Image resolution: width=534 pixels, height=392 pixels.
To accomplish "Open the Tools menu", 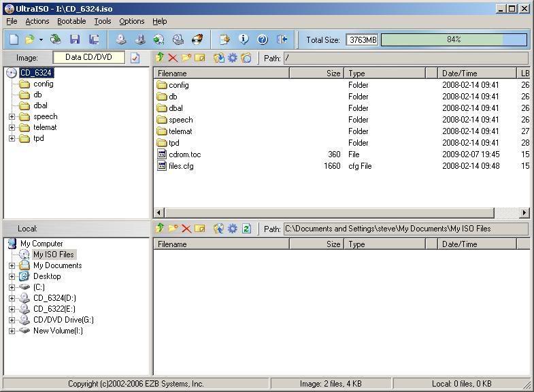I will [103, 21].
